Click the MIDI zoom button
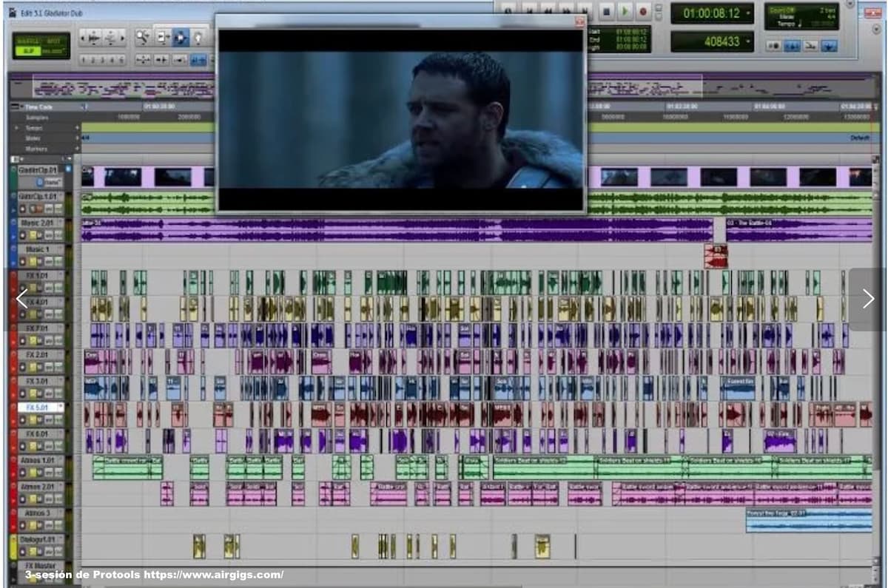Viewport: 888px width, 588px height. point(110,38)
